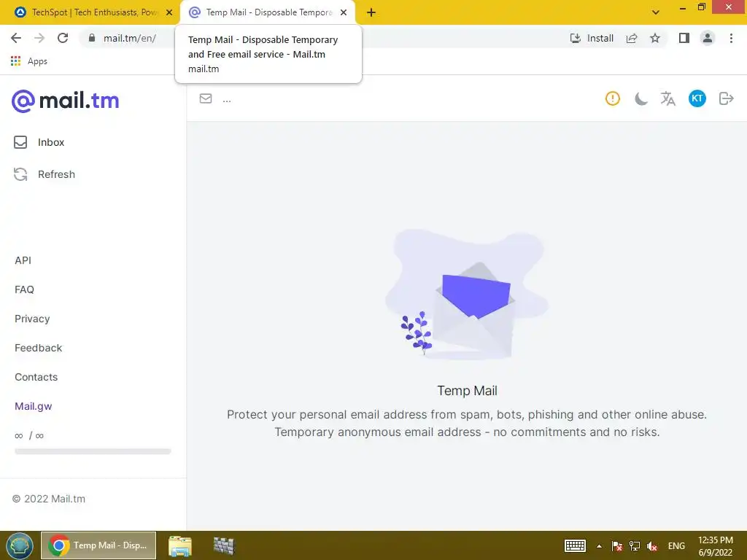The width and height of the screenshot is (747, 560).
Task: Click the Action Center flag icon
Action: pyautogui.click(x=617, y=546)
